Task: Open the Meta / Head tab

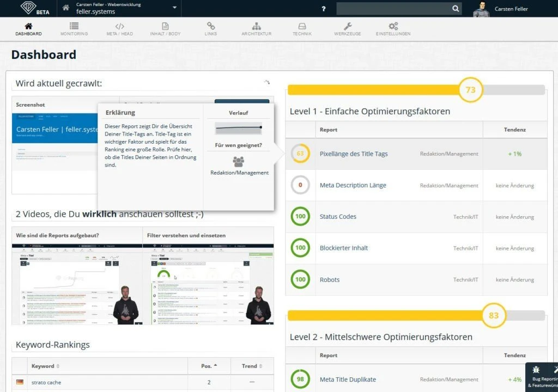Action: [119, 29]
